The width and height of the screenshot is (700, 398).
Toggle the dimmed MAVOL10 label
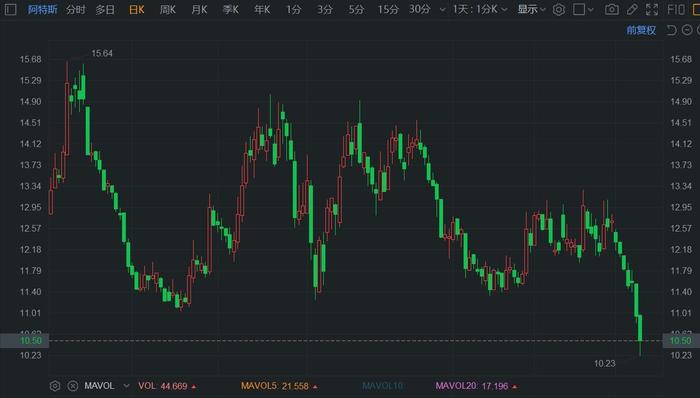point(383,386)
